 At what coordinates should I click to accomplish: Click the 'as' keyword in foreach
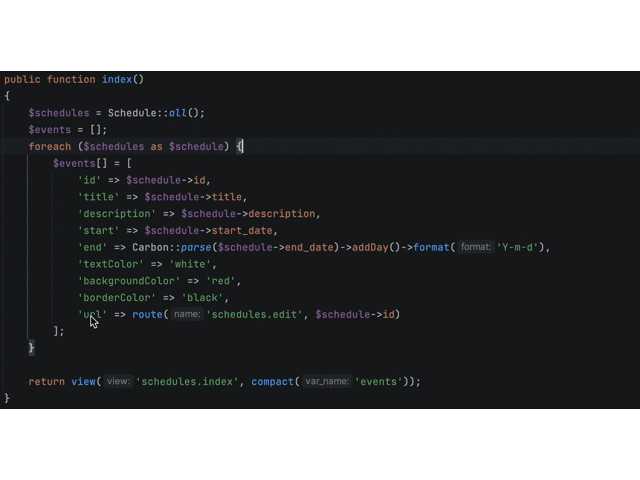(156, 147)
